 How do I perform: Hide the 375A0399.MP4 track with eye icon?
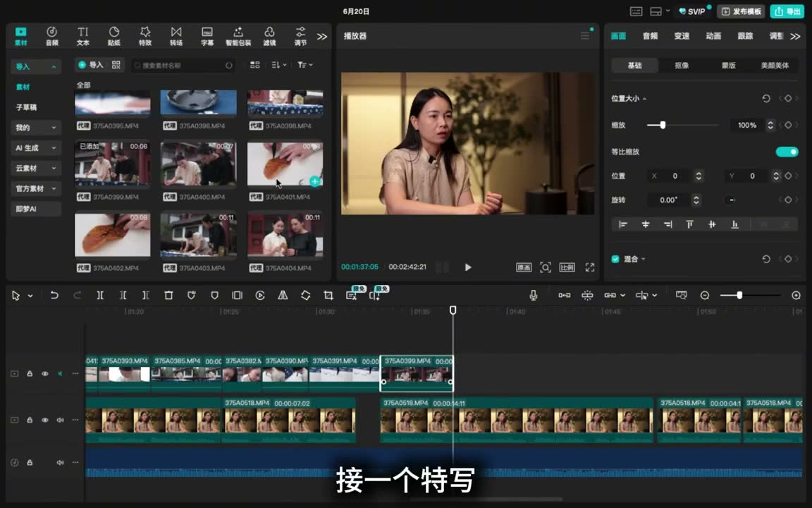click(x=45, y=374)
